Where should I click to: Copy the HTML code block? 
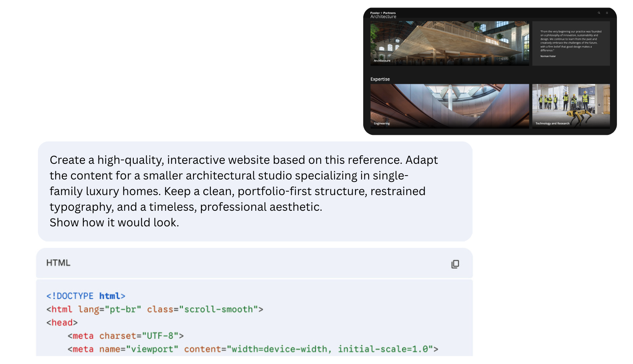[x=455, y=264]
